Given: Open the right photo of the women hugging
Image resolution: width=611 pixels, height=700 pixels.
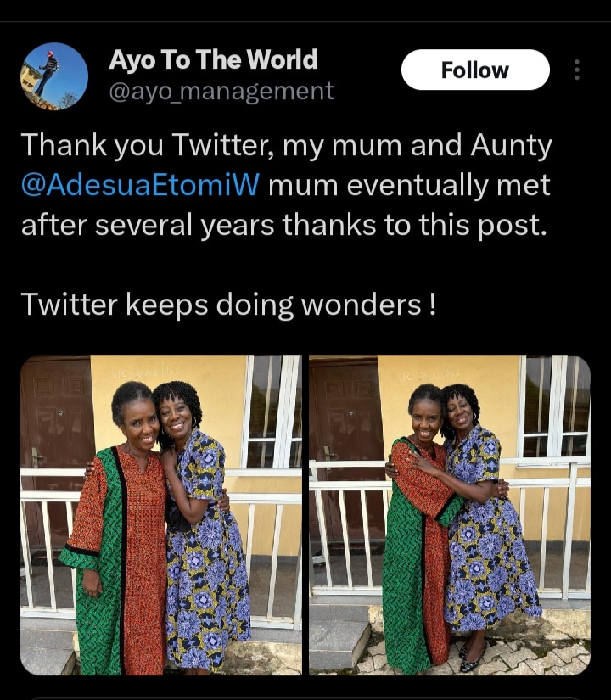Looking at the screenshot, I should [x=449, y=514].
